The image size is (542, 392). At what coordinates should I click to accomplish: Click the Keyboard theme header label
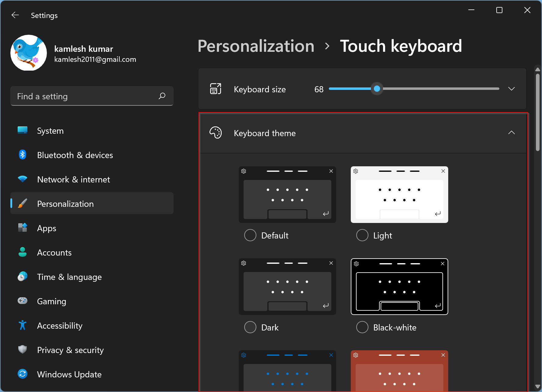pyautogui.click(x=265, y=133)
